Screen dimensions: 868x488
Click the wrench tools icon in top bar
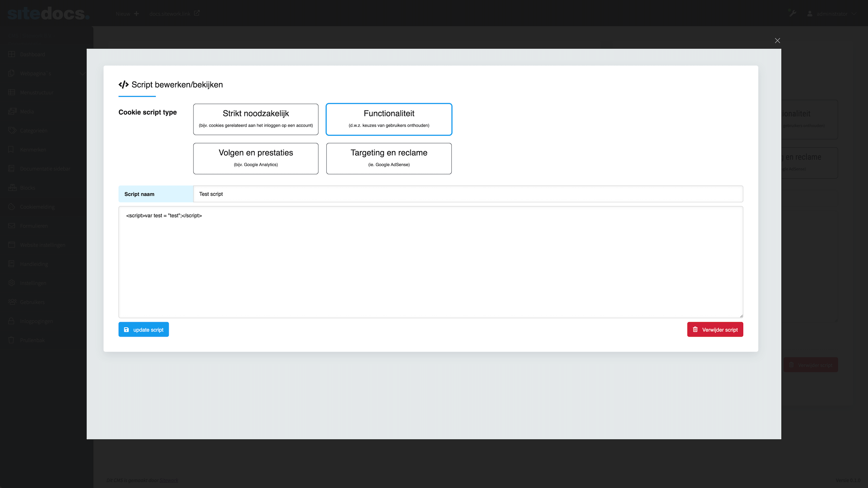pos(792,13)
